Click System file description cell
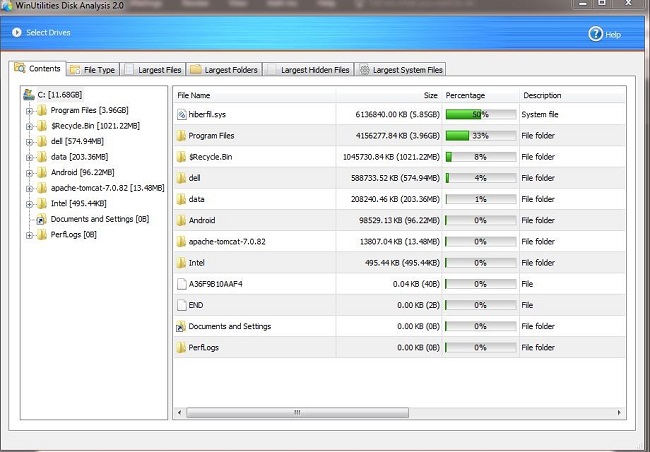 540,114
